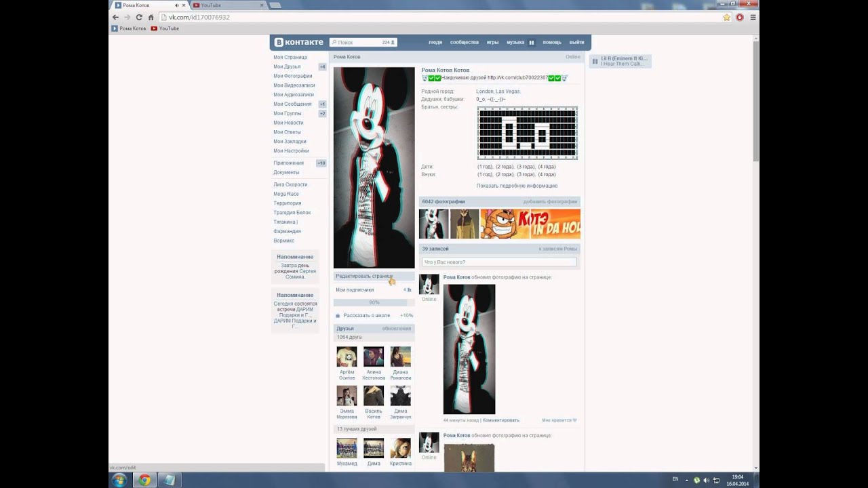Viewport: 868px width, 488px height.
Task: Click the EN language indicator
Action: (x=675, y=479)
